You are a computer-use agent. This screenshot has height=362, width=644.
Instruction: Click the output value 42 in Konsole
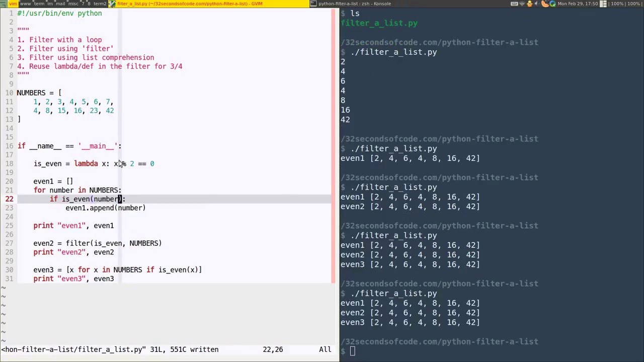pyautogui.click(x=345, y=120)
